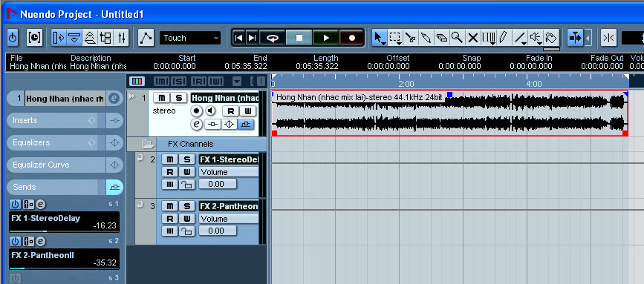
Task: Select the Draw pencil tool
Action: [x=504, y=38]
